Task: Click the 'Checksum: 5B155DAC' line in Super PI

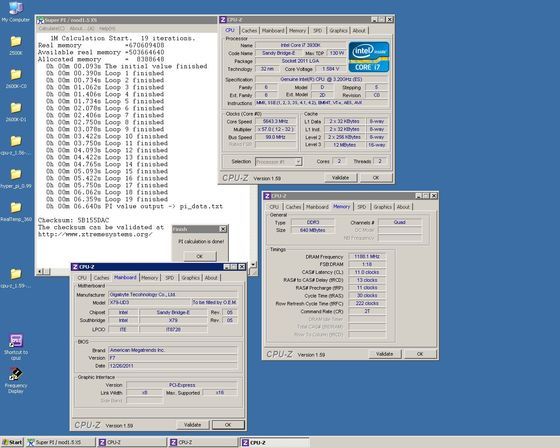Action: [74, 220]
